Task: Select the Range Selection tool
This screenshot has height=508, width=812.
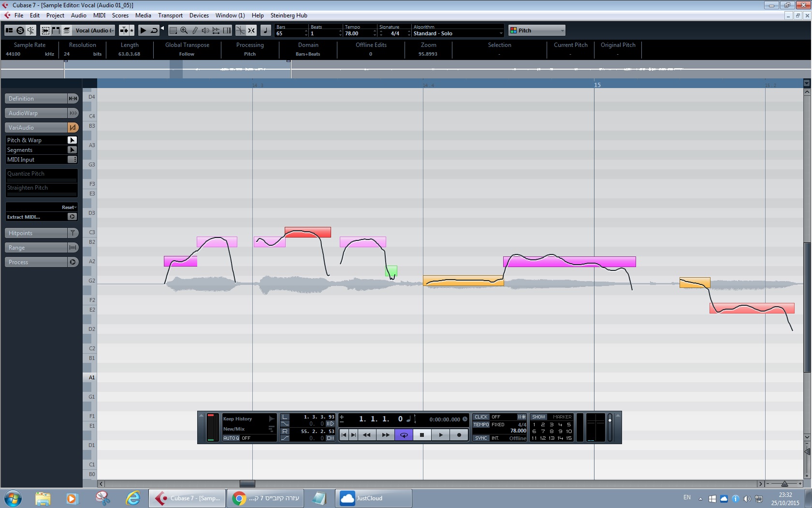Action: coord(173,30)
